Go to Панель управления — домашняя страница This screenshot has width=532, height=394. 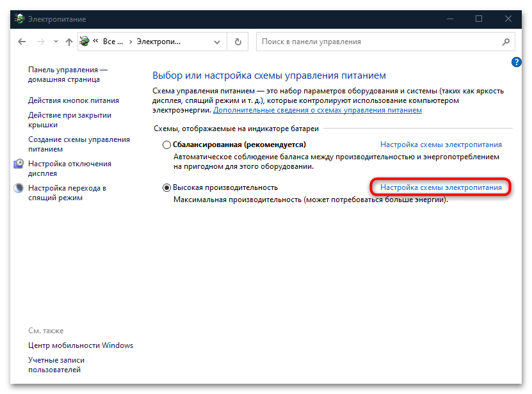(68, 74)
